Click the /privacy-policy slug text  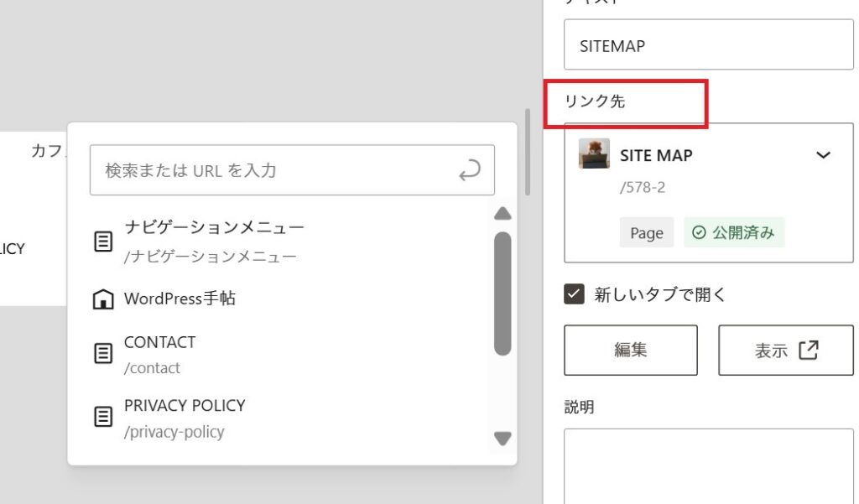pos(174,432)
